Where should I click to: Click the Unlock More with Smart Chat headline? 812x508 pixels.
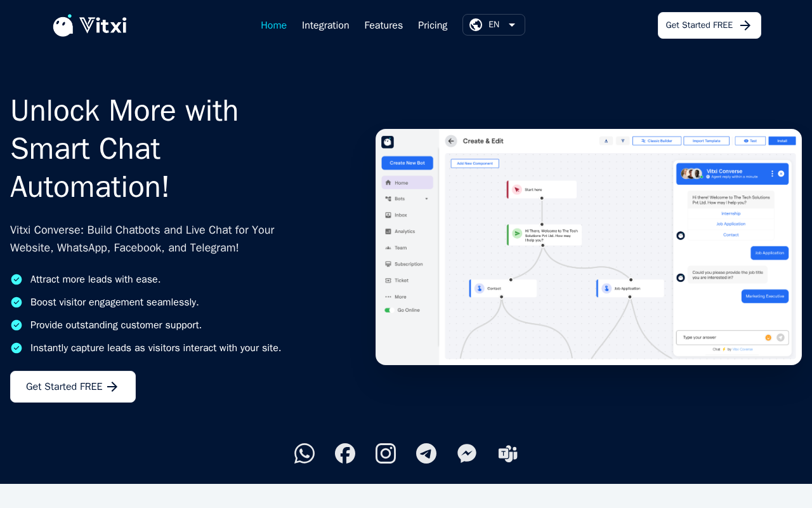click(x=125, y=149)
